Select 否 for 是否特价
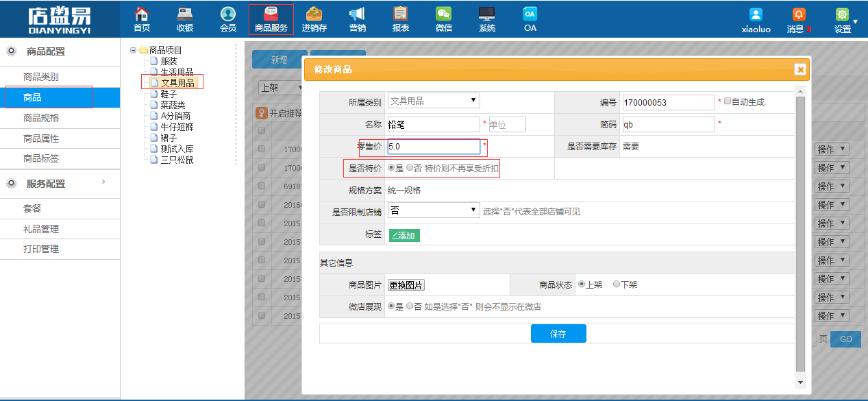 (410, 167)
